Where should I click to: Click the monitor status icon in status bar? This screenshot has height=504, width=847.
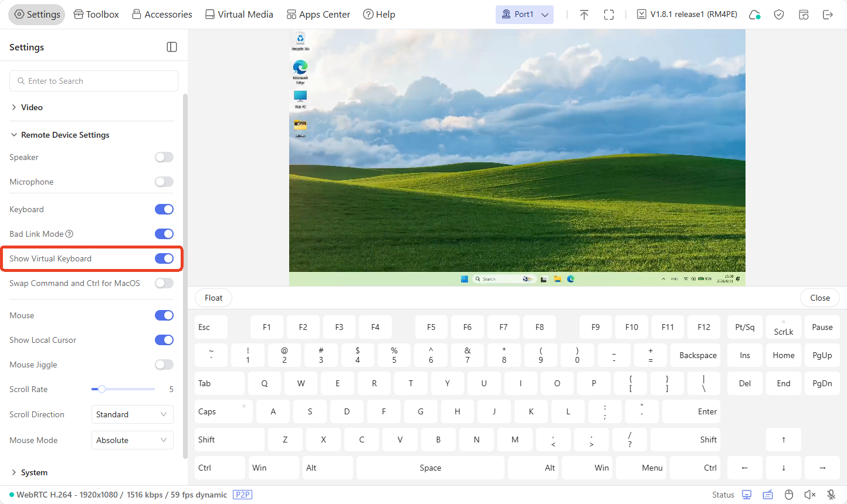747,495
